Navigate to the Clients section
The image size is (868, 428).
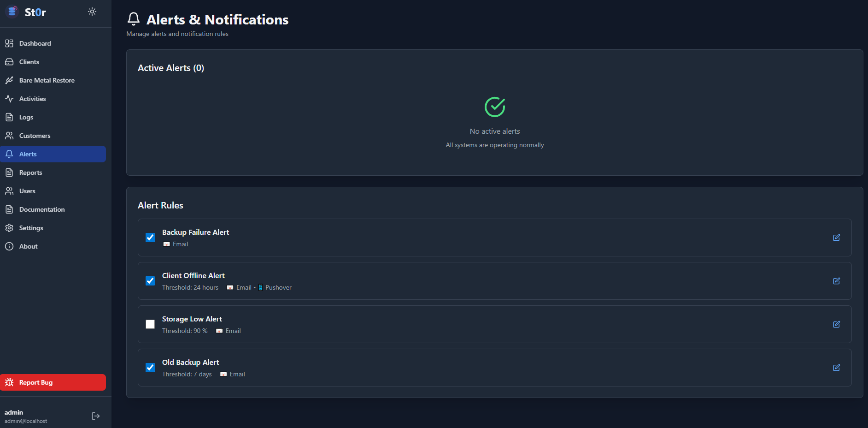pyautogui.click(x=29, y=62)
